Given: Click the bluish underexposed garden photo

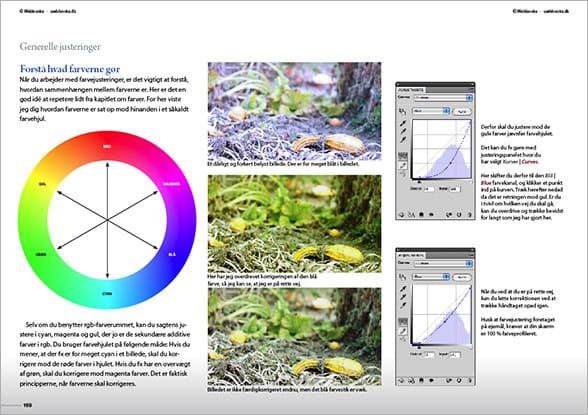Looking at the screenshot, I should tap(294, 111).
